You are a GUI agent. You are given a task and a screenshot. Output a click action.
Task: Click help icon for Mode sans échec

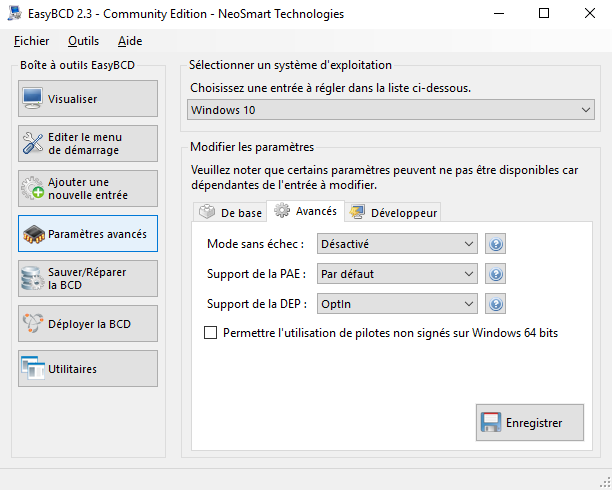[495, 244]
